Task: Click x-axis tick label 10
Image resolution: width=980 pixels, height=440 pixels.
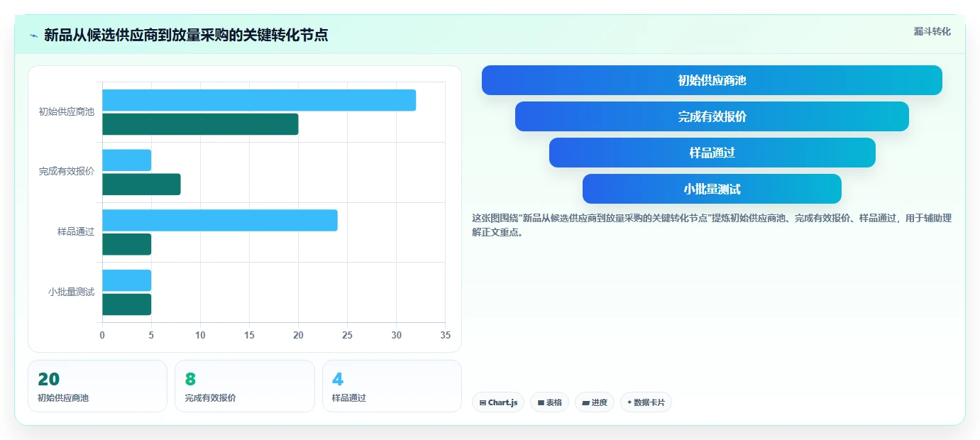Action: click(200, 335)
